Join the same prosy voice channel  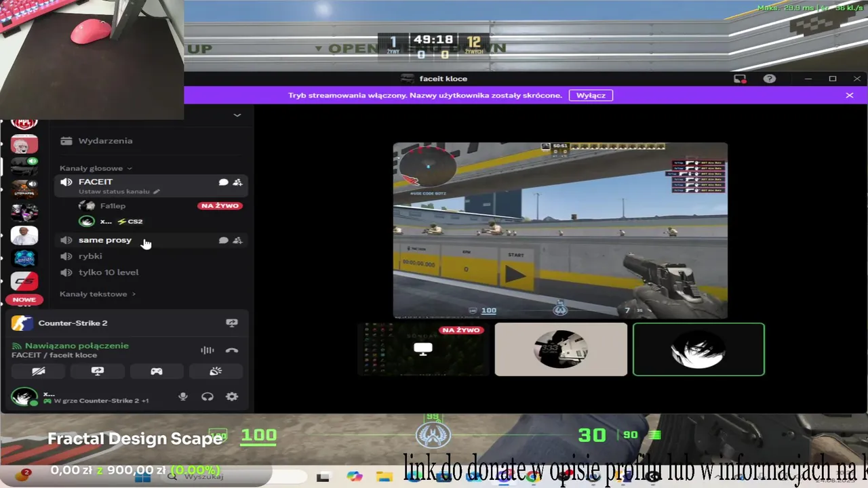tap(151, 240)
